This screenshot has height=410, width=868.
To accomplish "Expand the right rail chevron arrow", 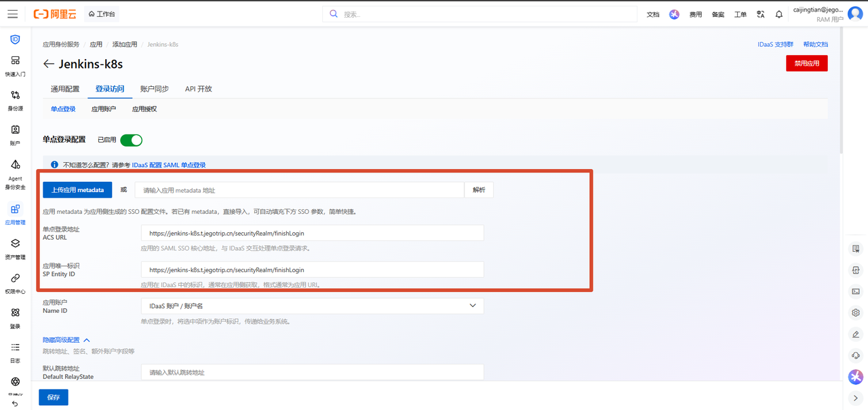I will pyautogui.click(x=856, y=398).
